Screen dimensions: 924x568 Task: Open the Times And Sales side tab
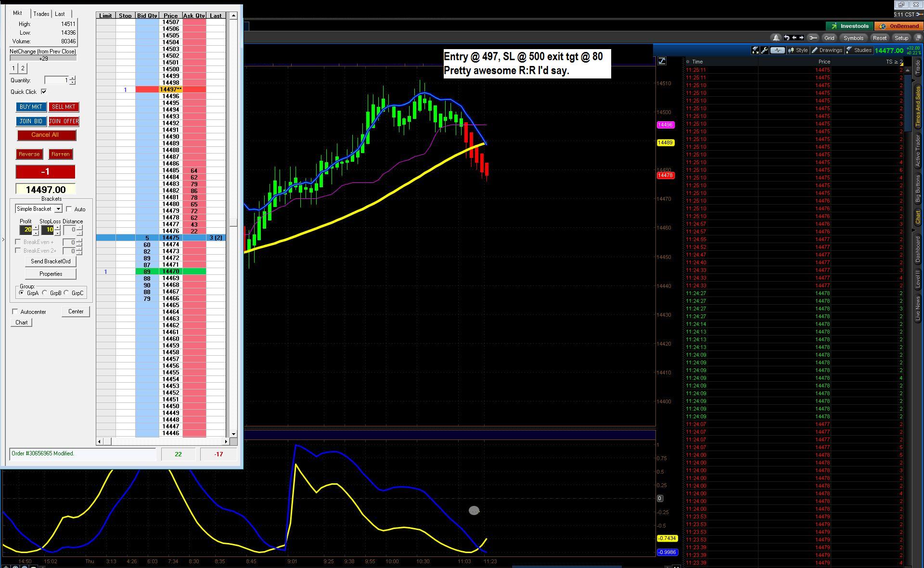918,106
